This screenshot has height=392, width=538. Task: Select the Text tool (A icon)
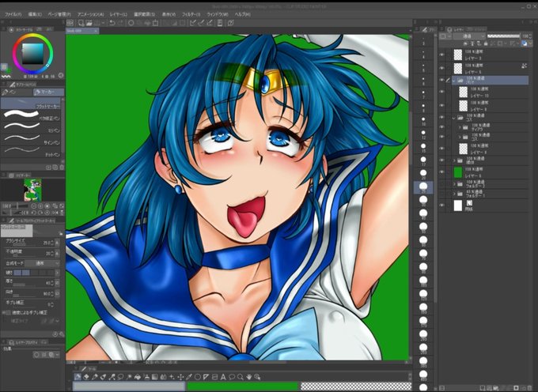click(x=223, y=377)
